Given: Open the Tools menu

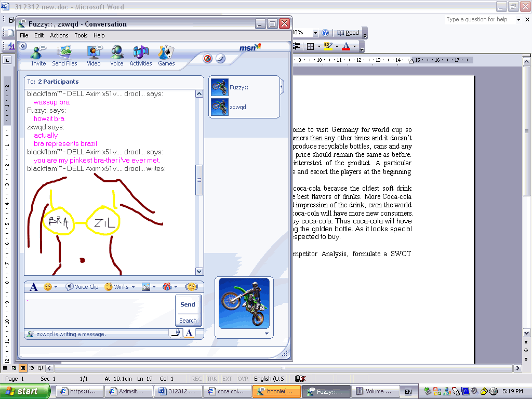Looking at the screenshot, I should pyautogui.click(x=81, y=35).
